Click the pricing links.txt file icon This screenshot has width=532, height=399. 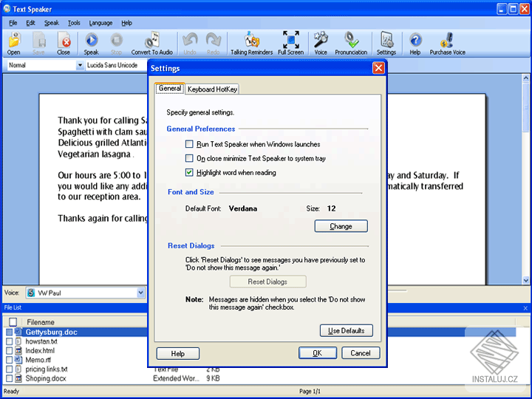(18, 369)
